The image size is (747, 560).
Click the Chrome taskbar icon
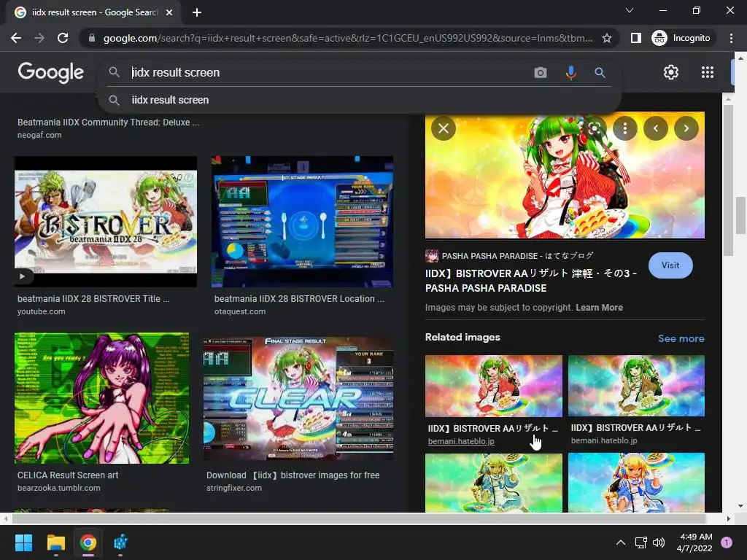pyautogui.click(x=88, y=542)
